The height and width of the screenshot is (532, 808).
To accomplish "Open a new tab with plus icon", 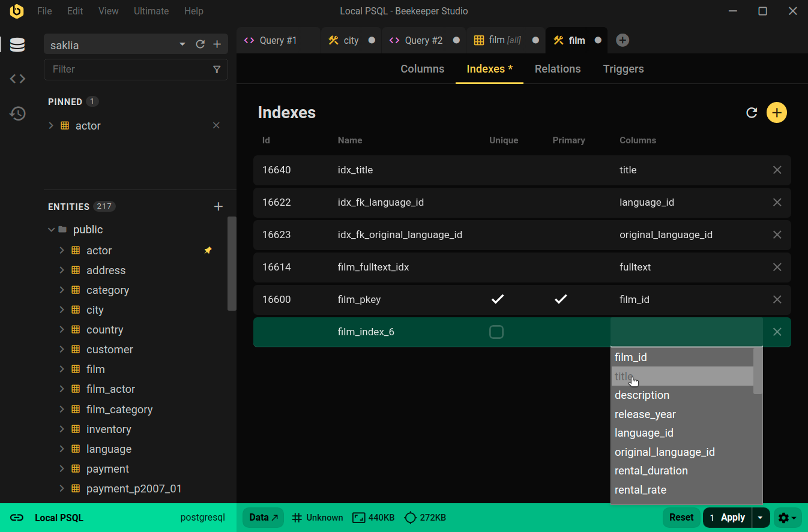I will [623, 40].
